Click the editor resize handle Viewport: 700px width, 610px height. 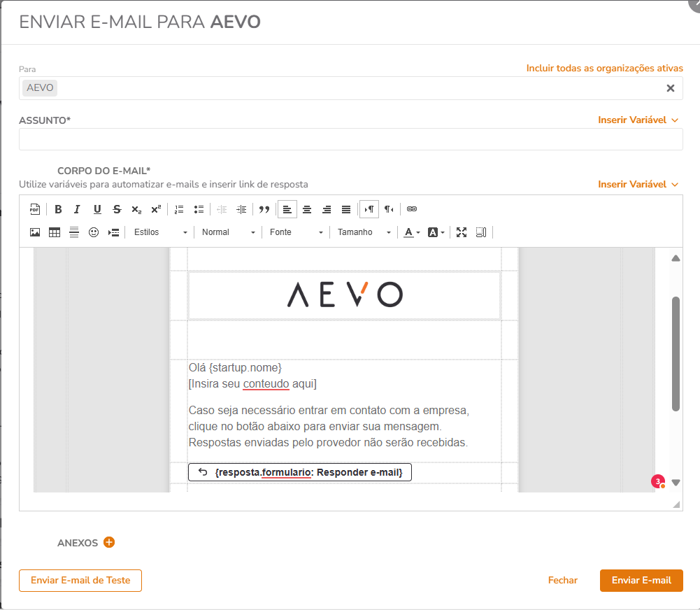(676, 504)
